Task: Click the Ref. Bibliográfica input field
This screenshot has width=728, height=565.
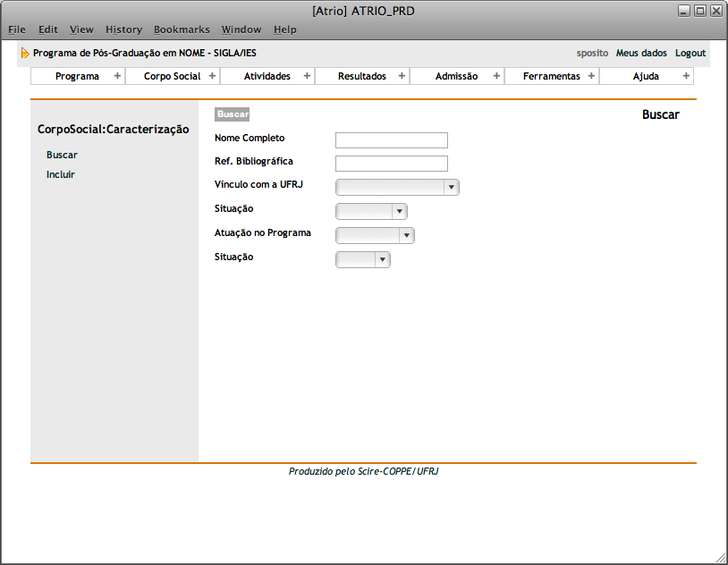Action: [x=391, y=164]
